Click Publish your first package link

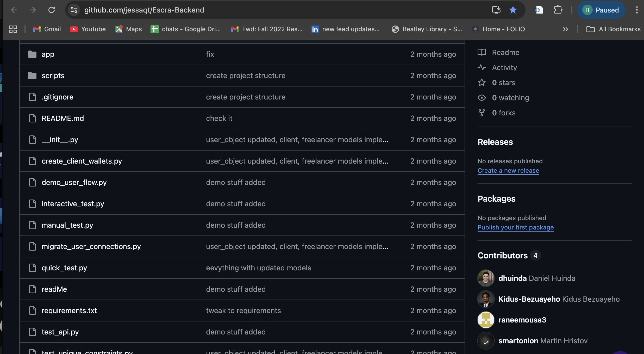coord(515,227)
